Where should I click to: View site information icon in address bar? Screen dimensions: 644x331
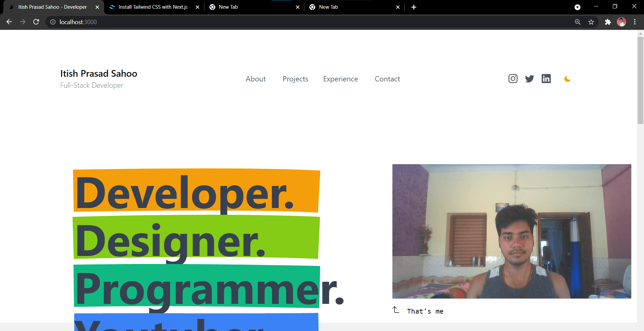[x=53, y=22]
